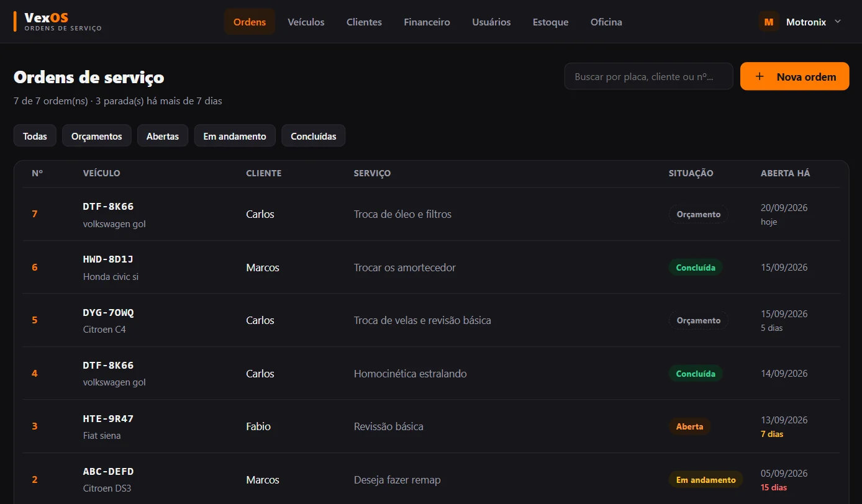Open the Clientes section
The image size is (862, 504).
364,22
